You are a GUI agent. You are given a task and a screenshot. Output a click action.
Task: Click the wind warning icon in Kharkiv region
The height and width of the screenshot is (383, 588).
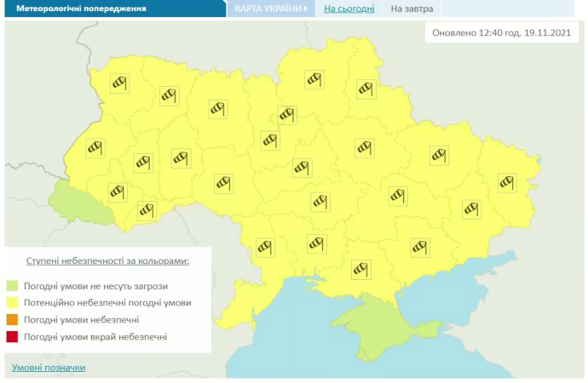(439, 155)
